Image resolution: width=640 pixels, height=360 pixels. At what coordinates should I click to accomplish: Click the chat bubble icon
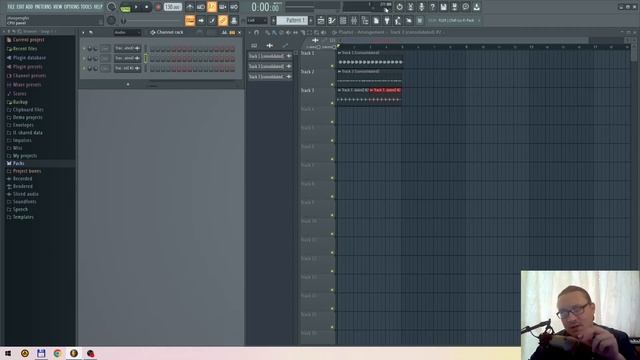click(466, 7)
